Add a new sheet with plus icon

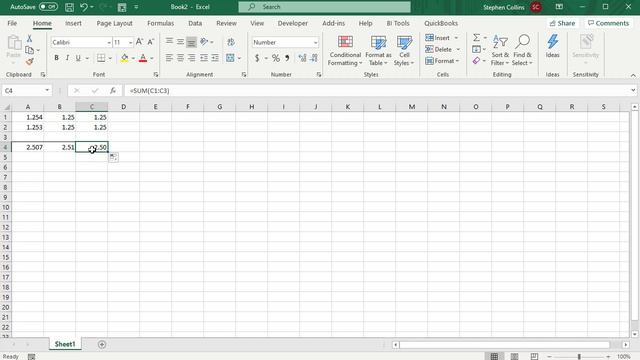pos(102,344)
